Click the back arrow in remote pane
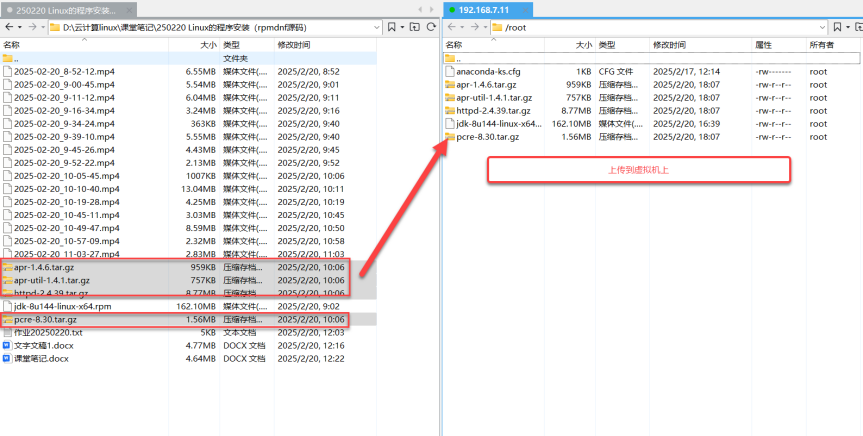 tap(451, 27)
